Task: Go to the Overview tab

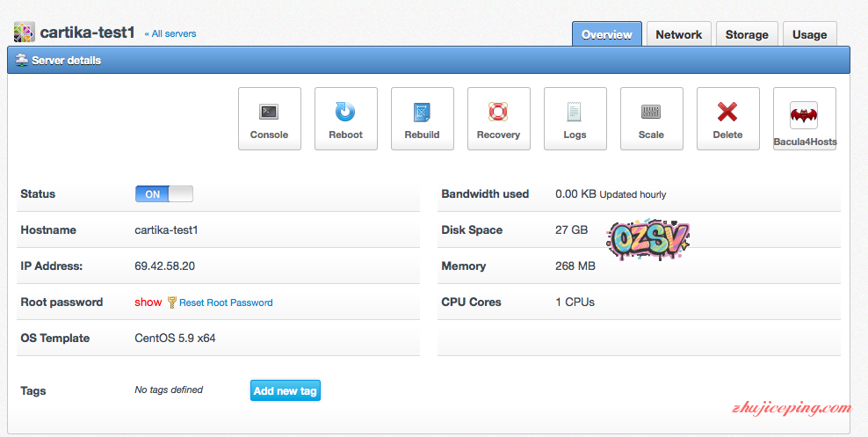Action: (606, 34)
